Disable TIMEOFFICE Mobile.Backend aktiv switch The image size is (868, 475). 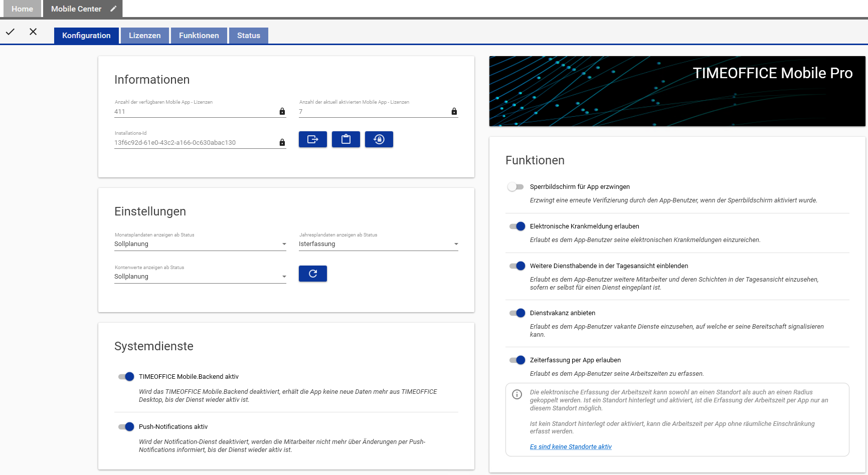(126, 377)
